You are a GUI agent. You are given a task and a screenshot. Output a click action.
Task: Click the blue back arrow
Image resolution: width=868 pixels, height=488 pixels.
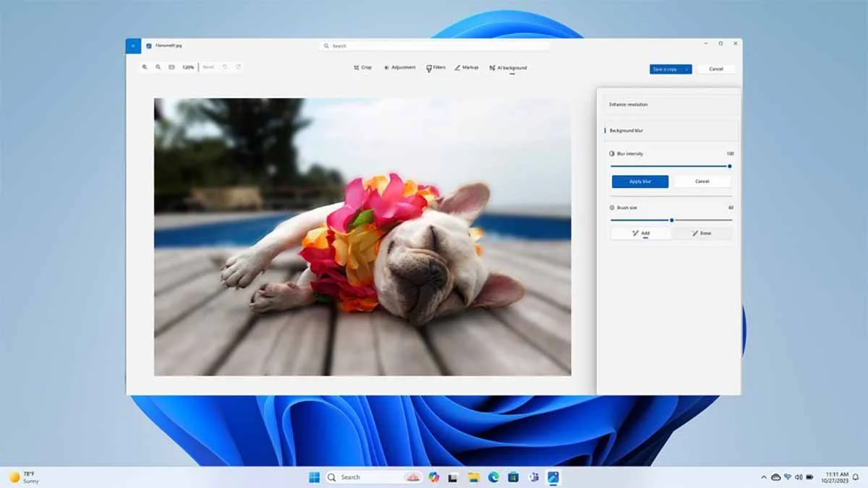(x=133, y=46)
